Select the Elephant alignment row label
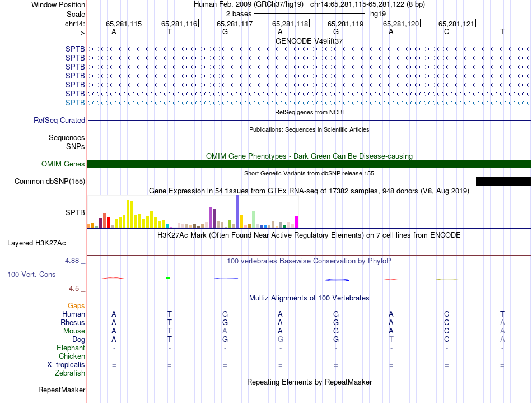Viewport: 532px width, 403px height. tap(71, 348)
